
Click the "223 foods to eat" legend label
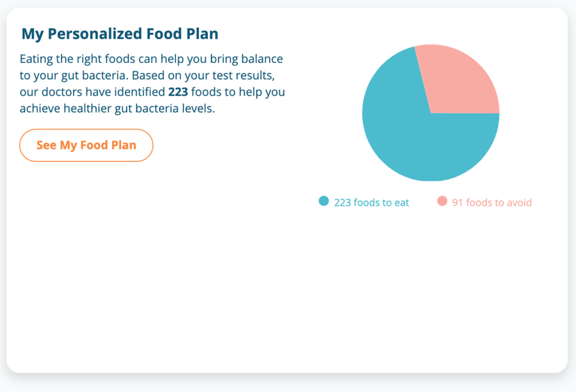[371, 202]
